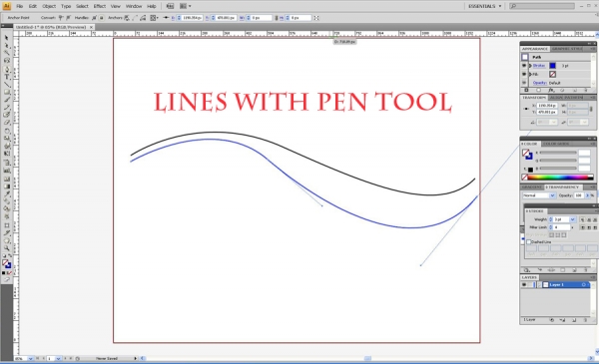Screen dimensions: 599x364
Task: Click Delete Selection trash icon in Layers panel
Action: (x=586, y=320)
